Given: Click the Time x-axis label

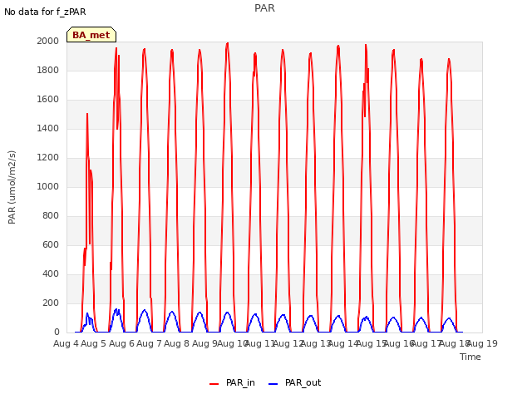Looking at the screenshot, I should 470,357.
